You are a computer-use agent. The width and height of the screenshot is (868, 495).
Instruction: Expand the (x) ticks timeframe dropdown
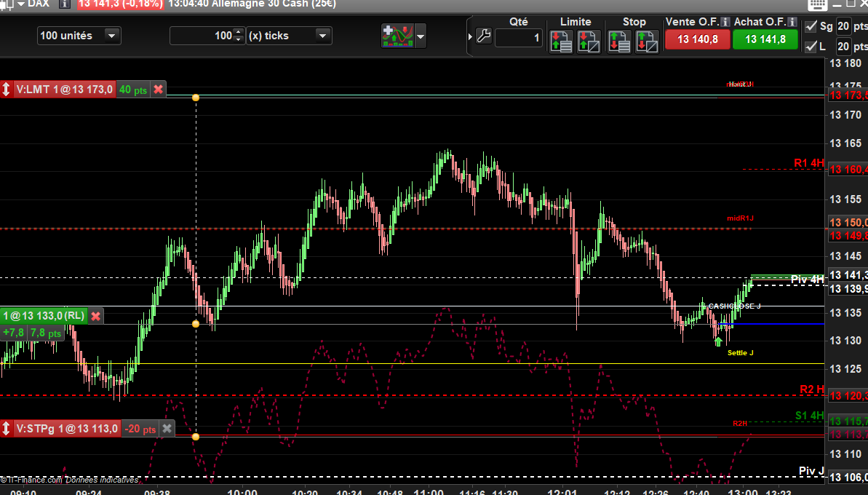[322, 35]
